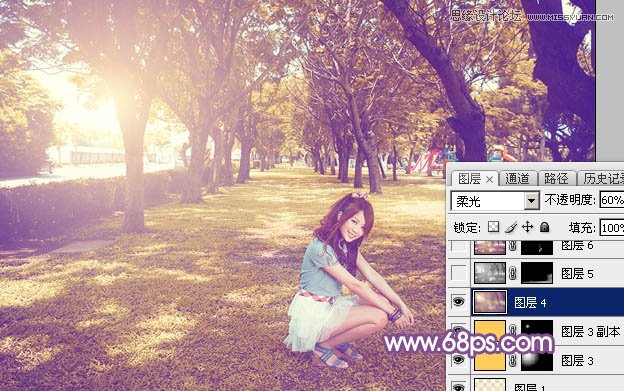This screenshot has width=624, height=391.
Task: Click the 不透明度 60% input field
Action: (x=612, y=200)
